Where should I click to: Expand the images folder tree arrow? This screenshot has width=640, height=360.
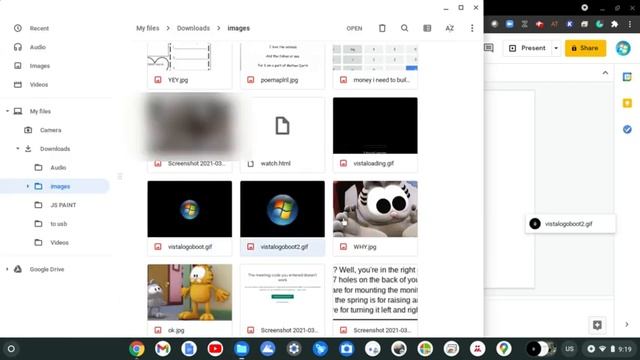click(28, 186)
